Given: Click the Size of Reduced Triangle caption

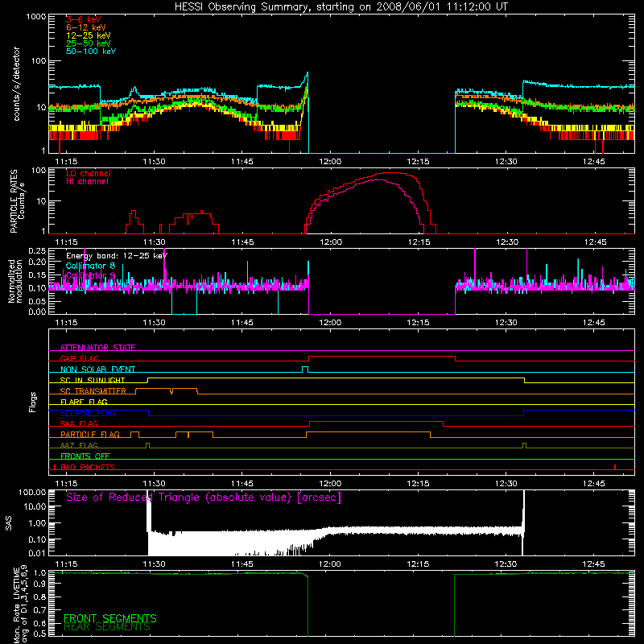Looking at the screenshot, I should coord(204,497).
